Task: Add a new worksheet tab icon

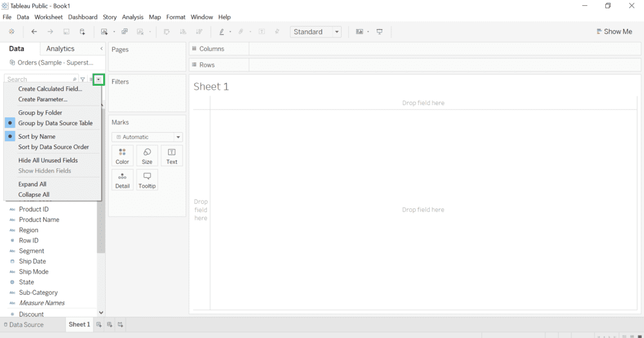Action: point(99,324)
